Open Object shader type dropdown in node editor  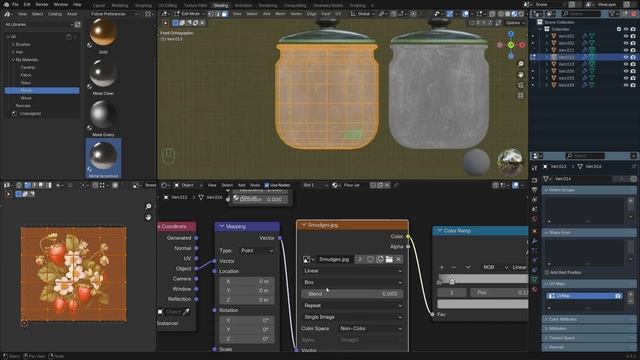(189, 185)
